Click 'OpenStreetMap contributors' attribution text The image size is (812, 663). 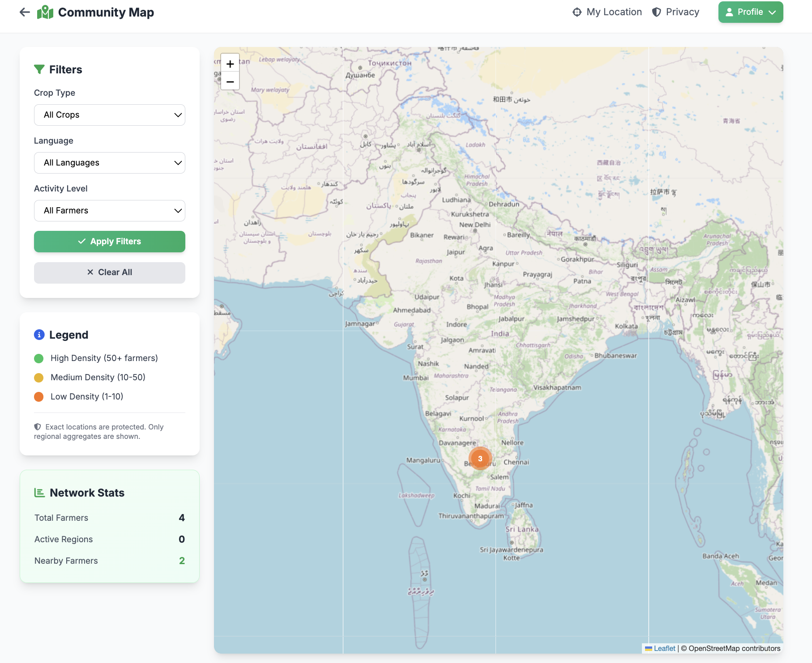734,648
